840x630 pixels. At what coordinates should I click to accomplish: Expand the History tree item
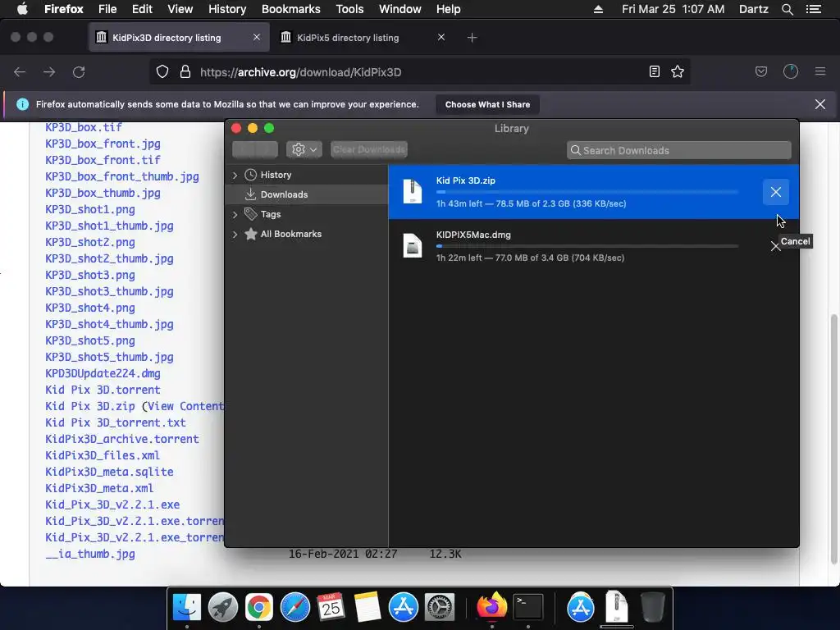coord(235,176)
